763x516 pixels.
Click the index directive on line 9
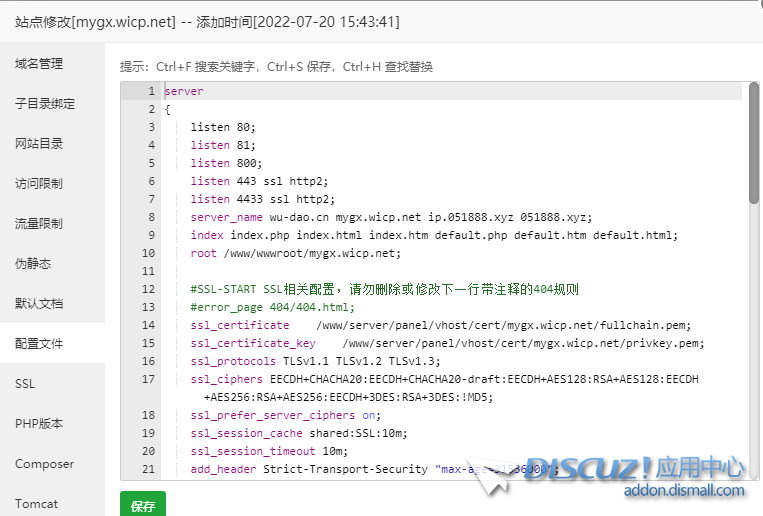[434, 235]
